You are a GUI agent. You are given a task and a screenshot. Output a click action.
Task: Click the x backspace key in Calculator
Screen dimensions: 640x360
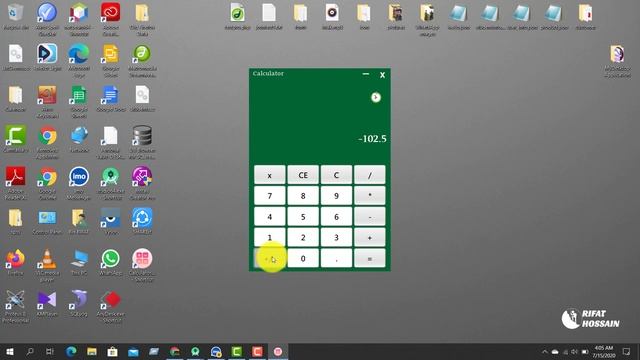tap(269, 175)
